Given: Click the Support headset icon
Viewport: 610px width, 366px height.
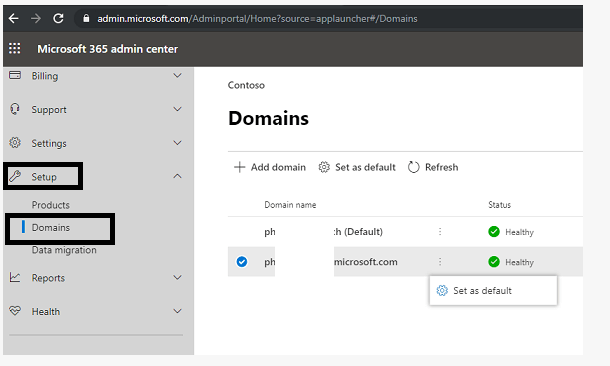Looking at the screenshot, I should (15, 109).
